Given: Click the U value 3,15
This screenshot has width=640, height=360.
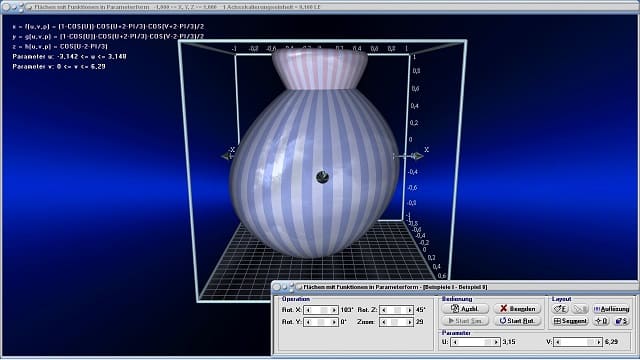Looking at the screenshot, I should (x=509, y=342).
